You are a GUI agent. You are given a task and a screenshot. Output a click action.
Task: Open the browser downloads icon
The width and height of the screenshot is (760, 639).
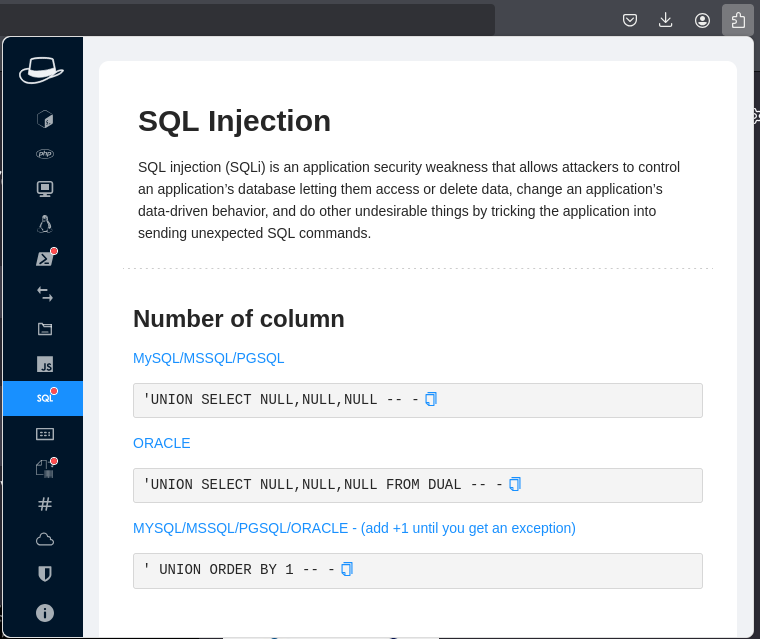(x=665, y=20)
